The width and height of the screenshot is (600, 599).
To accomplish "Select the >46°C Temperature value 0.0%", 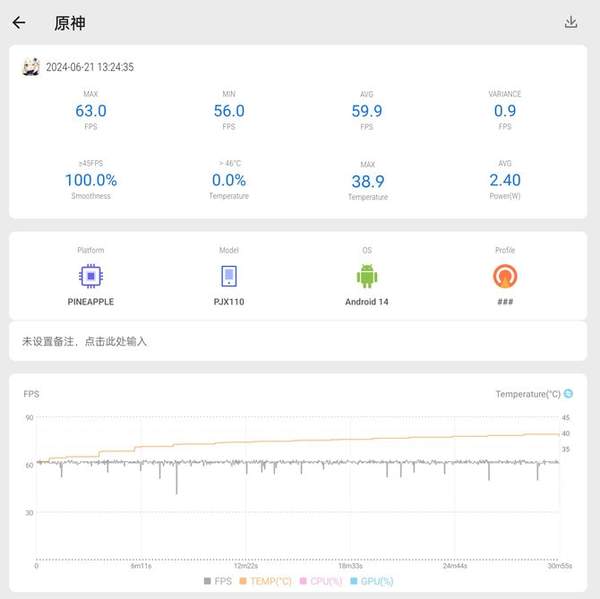I will pos(229,180).
